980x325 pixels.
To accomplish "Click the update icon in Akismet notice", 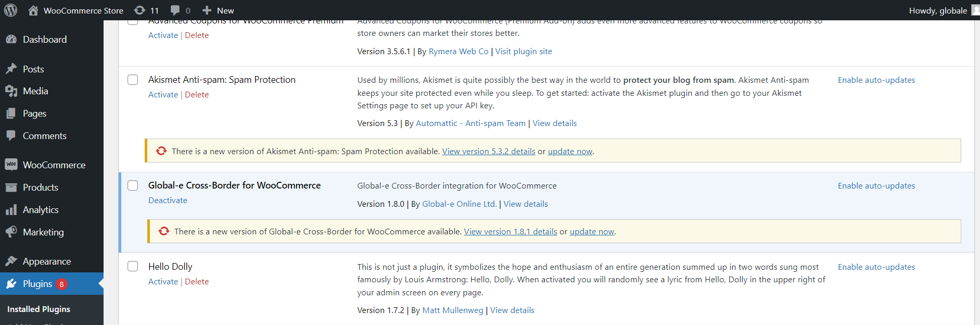I will pyautogui.click(x=161, y=151).
